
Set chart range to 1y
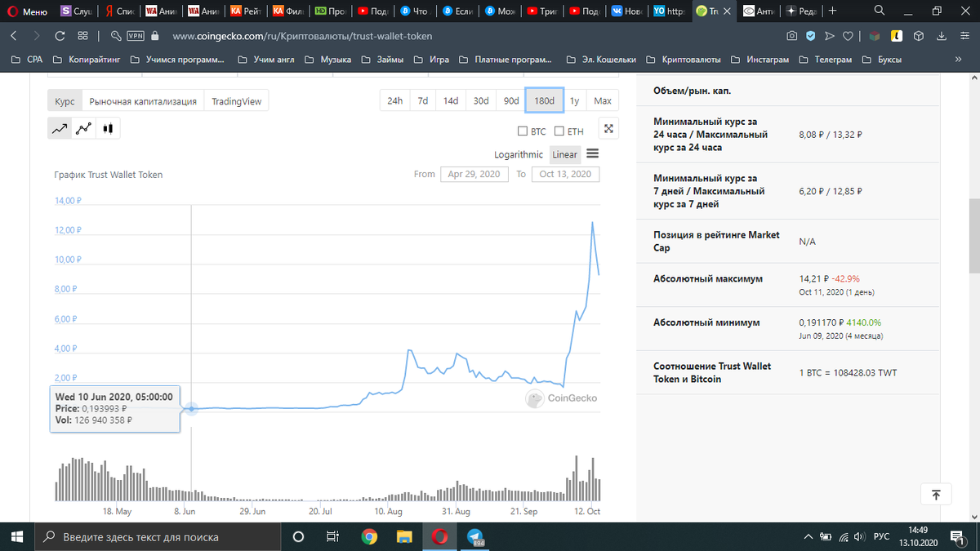point(575,100)
